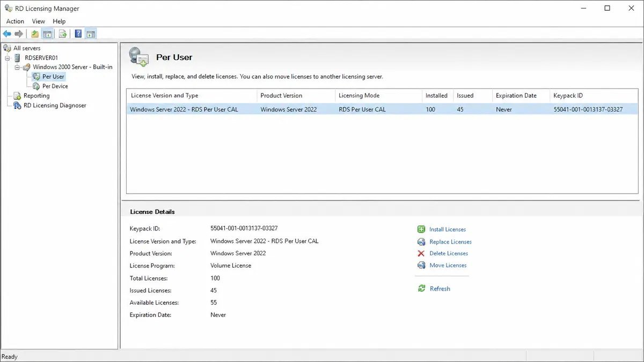Open Reporting node in the tree

pos(36,96)
